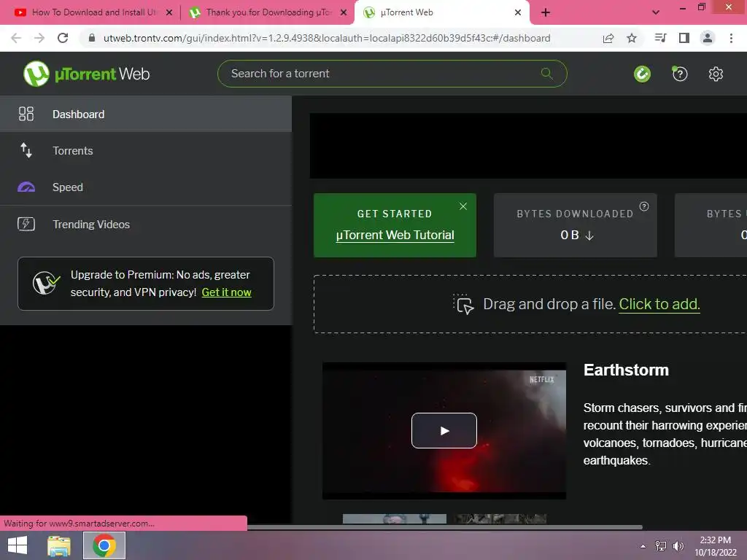Click the Search for a torrent field

[x=392, y=74]
